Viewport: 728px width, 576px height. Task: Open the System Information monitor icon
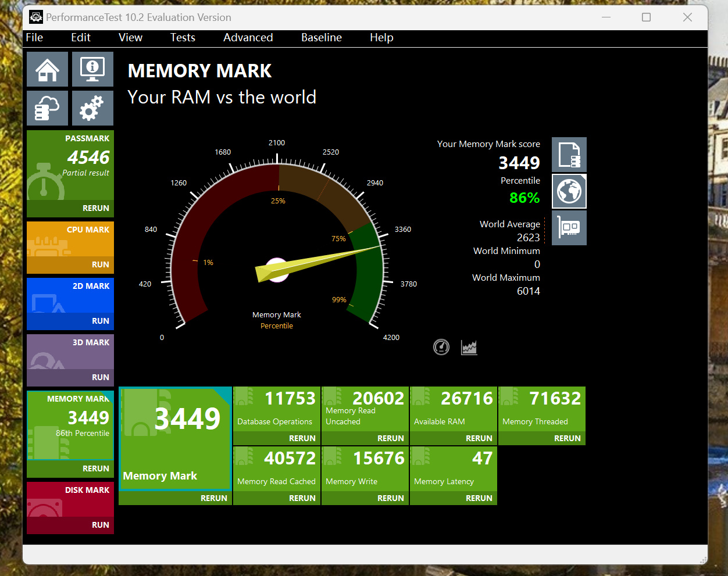[92, 69]
